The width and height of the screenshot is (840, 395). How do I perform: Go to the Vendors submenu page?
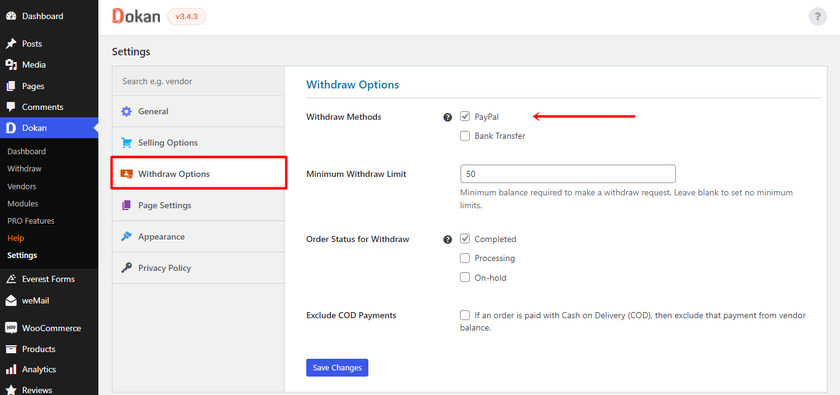point(22,187)
